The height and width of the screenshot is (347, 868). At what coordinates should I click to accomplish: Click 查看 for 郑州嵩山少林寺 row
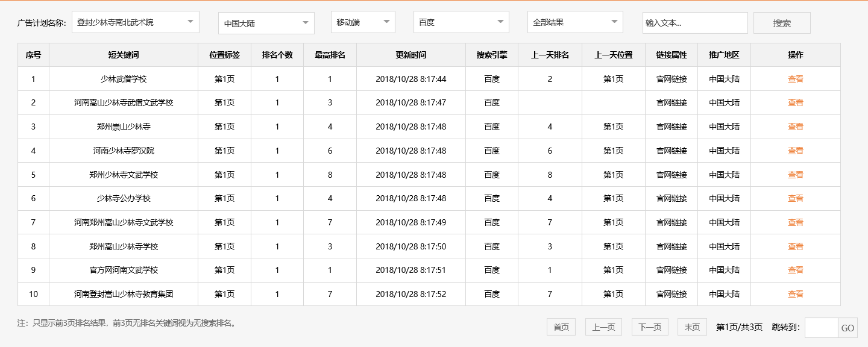click(795, 127)
